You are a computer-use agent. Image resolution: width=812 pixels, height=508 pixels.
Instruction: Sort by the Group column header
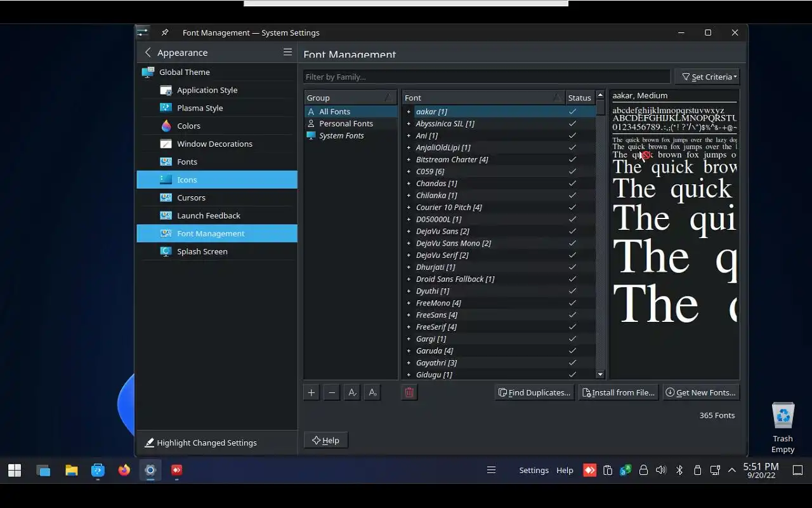pos(351,98)
